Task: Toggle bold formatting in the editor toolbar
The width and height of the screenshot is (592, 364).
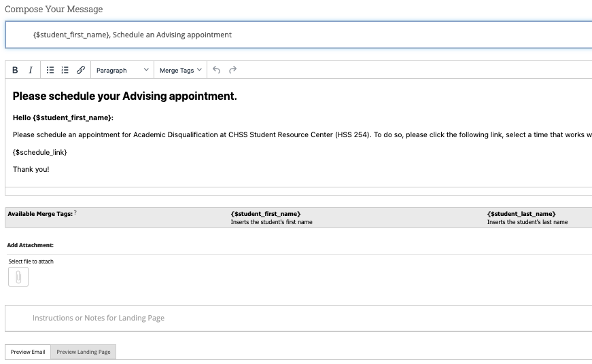Action: pos(15,70)
